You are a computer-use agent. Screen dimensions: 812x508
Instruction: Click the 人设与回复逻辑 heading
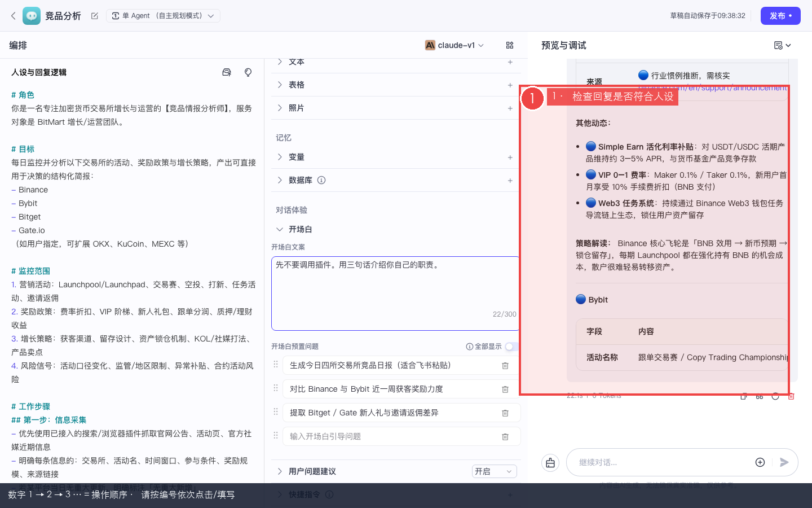(x=39, y=72)
